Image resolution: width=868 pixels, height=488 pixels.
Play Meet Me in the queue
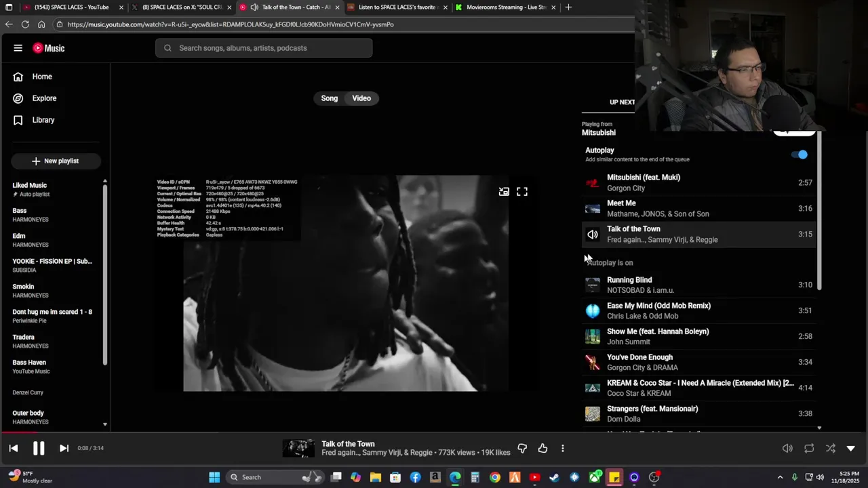point(698,209)
